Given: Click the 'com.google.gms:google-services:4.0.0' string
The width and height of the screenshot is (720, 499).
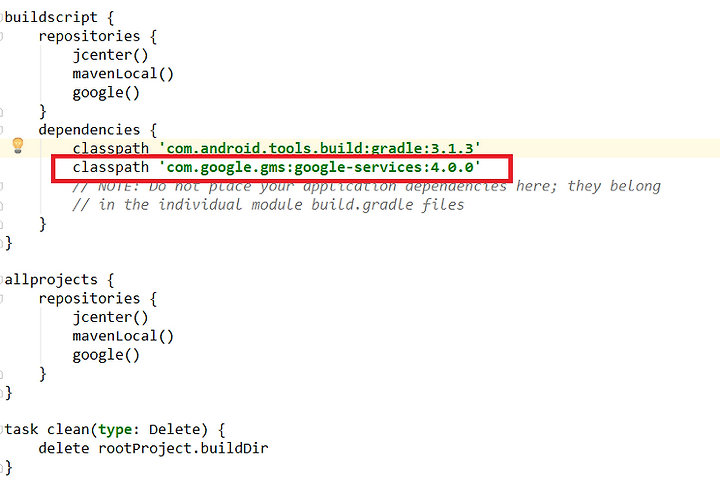Looking at the screenshot, I should point(320,168).
